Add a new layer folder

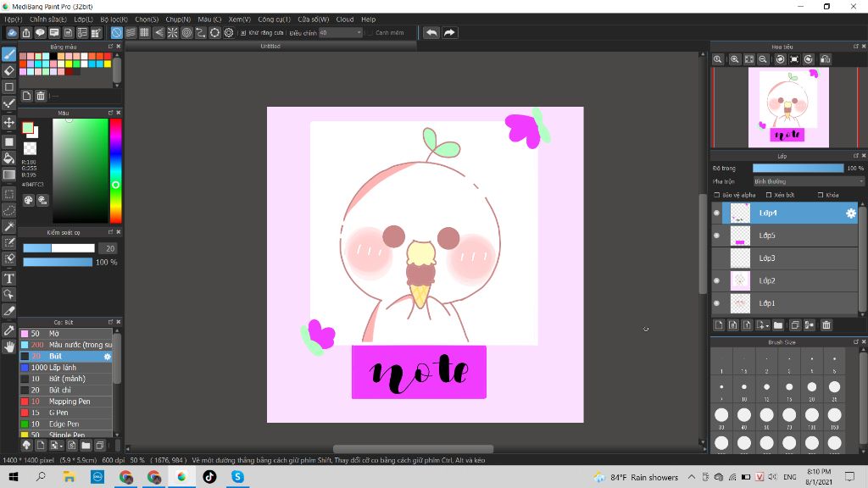click(x=778, y=325)
